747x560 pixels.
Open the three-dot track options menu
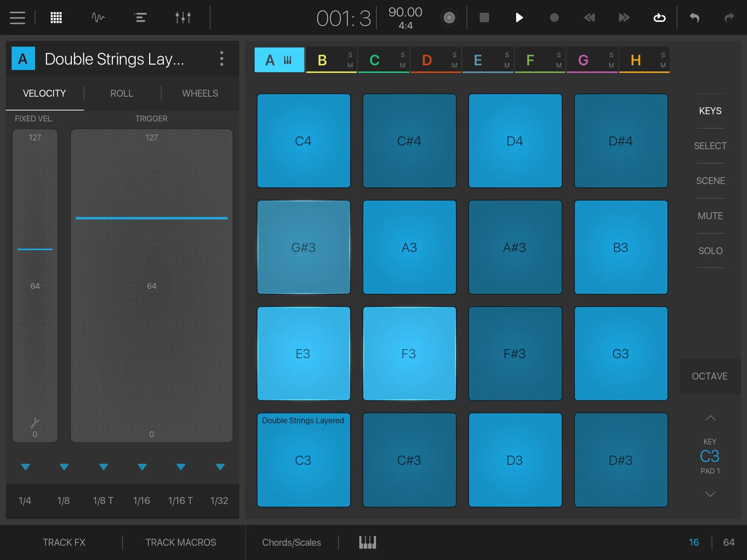(x=221, y=58)
